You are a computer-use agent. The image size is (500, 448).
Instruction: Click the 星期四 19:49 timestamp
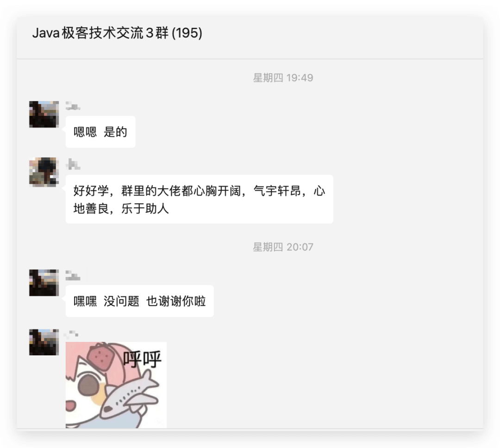pyautogui.click(x=283, y=77)
